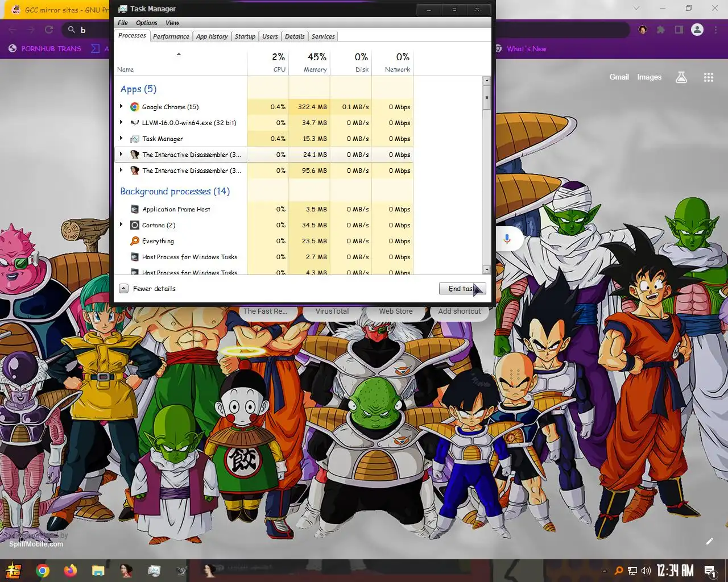Screen dimensions: 728x582
Task: Click the End task button
Action: [x=462, y=289]
